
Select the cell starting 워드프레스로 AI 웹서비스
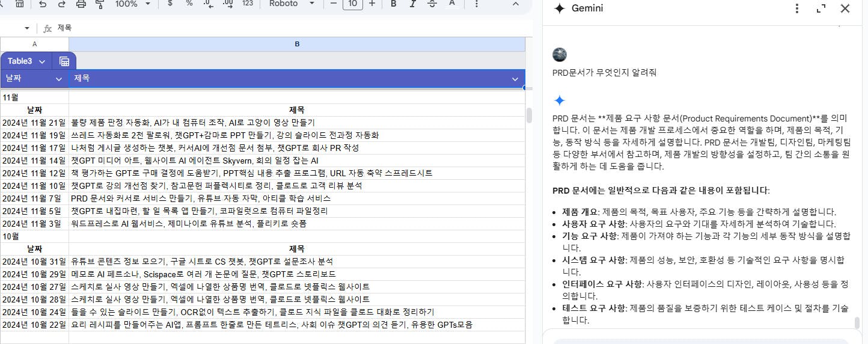coord(297,223)
